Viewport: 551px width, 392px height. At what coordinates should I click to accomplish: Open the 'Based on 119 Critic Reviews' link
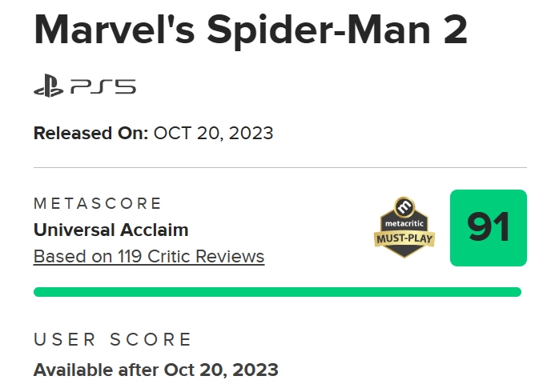coord(149,257)
